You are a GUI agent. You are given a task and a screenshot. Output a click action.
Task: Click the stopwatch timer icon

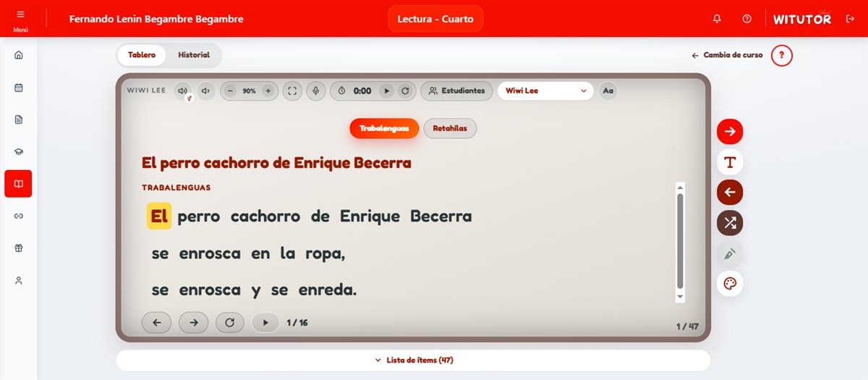[x=342, y=91]
